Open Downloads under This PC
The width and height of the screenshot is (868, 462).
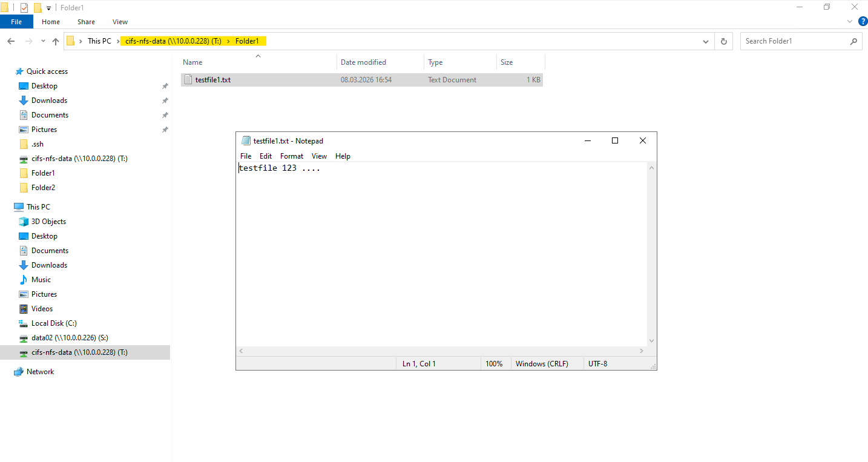[49, 265]
